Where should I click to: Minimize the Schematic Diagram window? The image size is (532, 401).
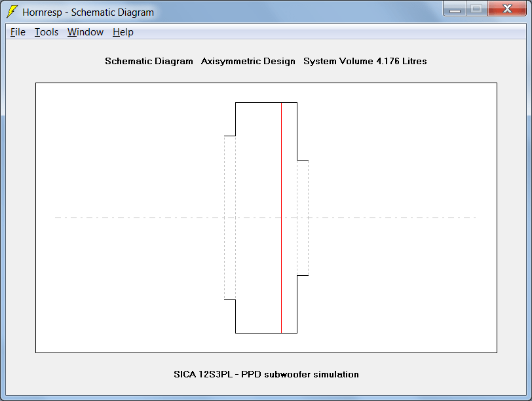tap(455, 9)
